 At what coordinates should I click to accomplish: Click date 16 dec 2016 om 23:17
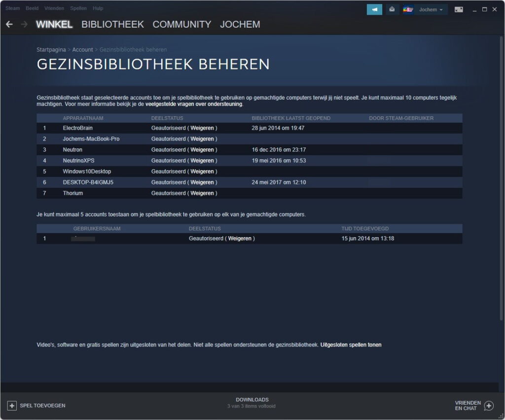click(279, 150)
